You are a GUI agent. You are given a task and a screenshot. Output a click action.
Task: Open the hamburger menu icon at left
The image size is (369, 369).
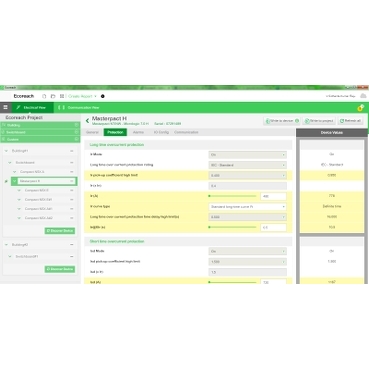pyautogui.click(x=5, y=107)
